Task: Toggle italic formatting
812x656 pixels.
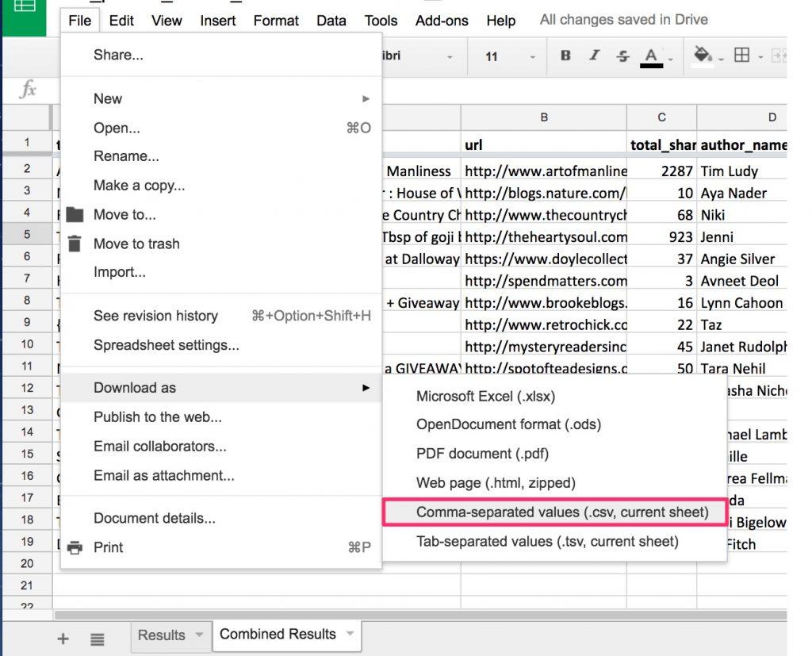Action: (x=594, y=56)
